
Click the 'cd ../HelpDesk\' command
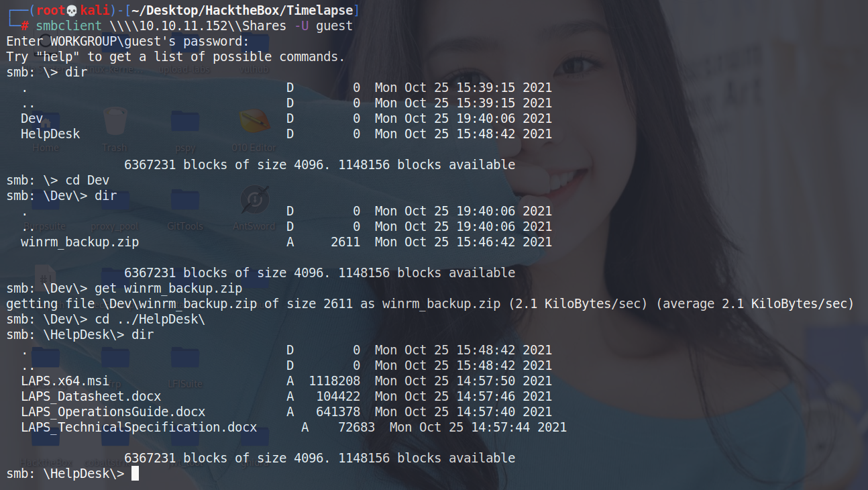150,320
